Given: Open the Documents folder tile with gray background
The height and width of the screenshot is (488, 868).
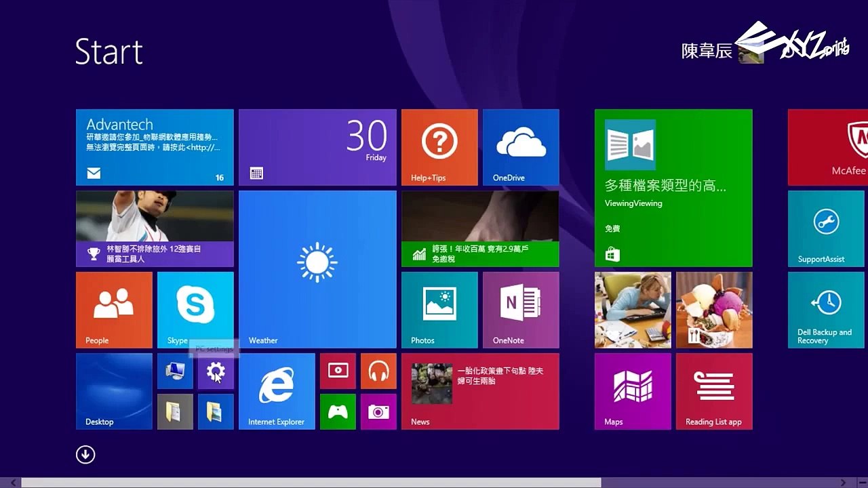Looking at the screenshot, I should (x=175, y=411).
